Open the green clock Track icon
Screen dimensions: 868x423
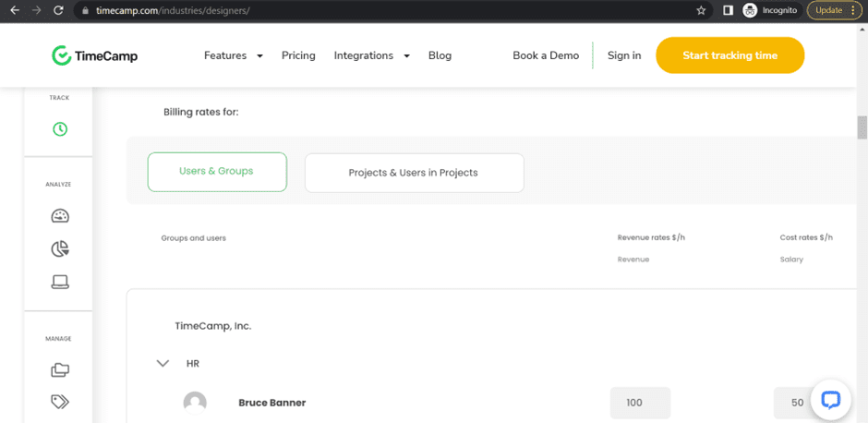pyautogui.click(x=60, y=129)
